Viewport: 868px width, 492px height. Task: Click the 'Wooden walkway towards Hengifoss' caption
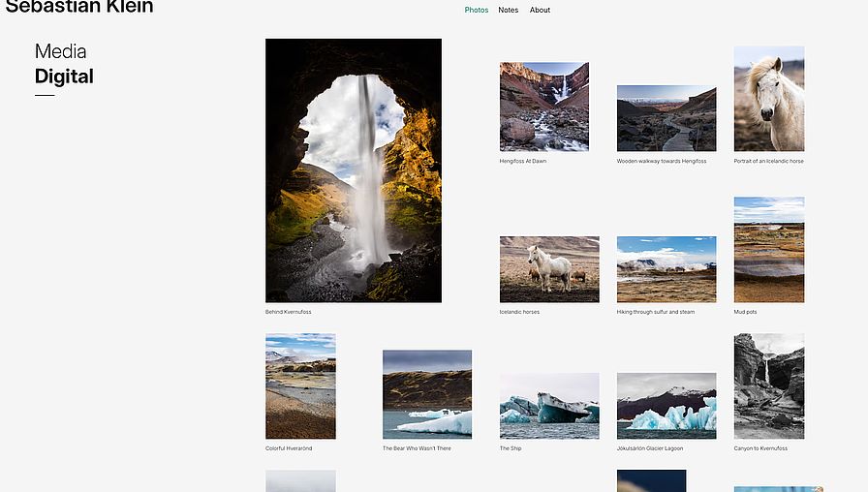click(662, 161)
